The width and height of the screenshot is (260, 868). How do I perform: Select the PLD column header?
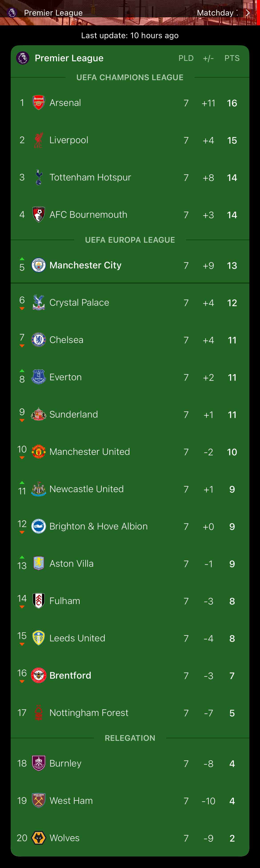186,58
